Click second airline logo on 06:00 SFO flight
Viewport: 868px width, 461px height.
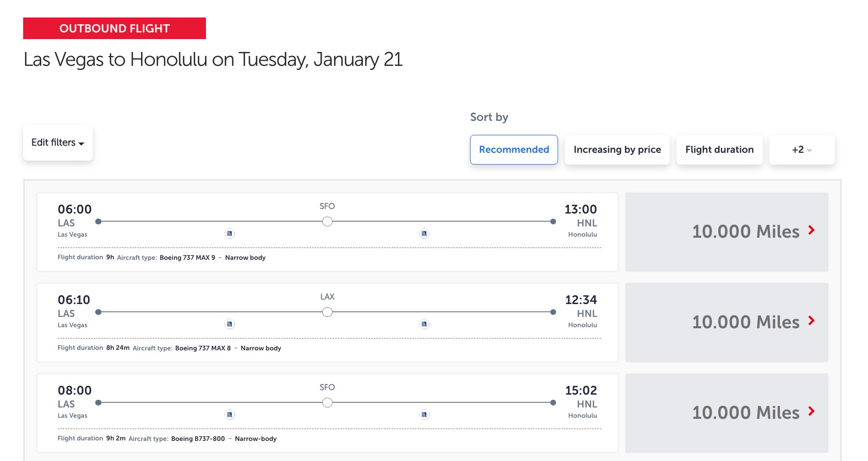(x=424, y=234)
